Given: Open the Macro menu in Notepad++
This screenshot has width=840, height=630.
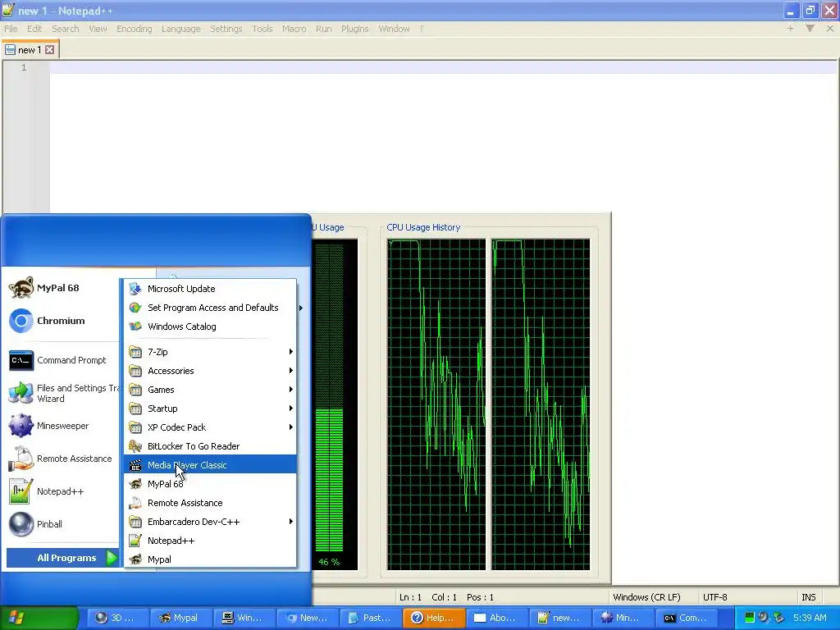Looking at the screenshot, I should [294, 29].
